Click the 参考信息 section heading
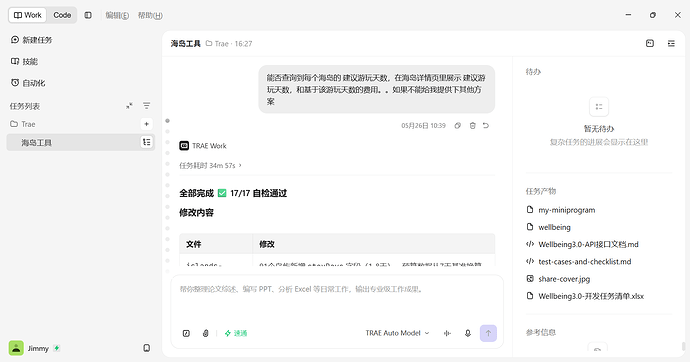The height and width of the screenshot is (362, 690). pos(541,332)
